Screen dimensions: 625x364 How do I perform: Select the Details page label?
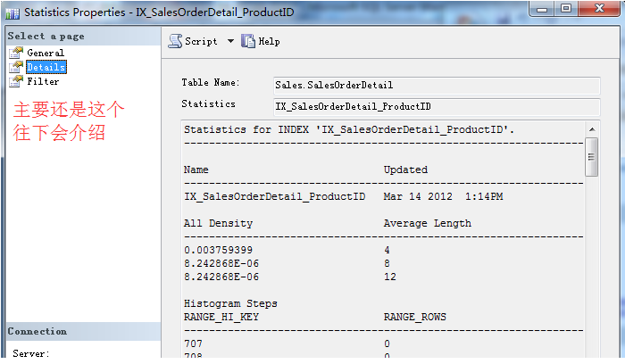(46, 67)
